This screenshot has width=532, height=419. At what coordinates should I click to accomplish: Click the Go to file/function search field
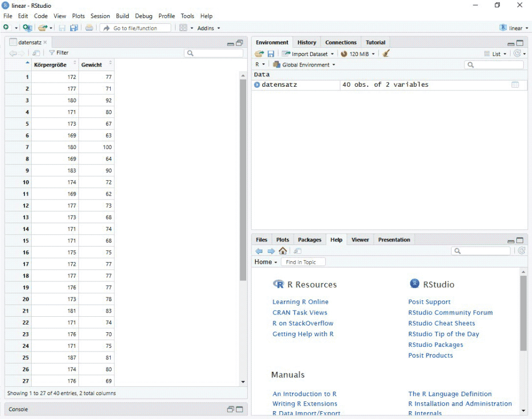(135, 28)
